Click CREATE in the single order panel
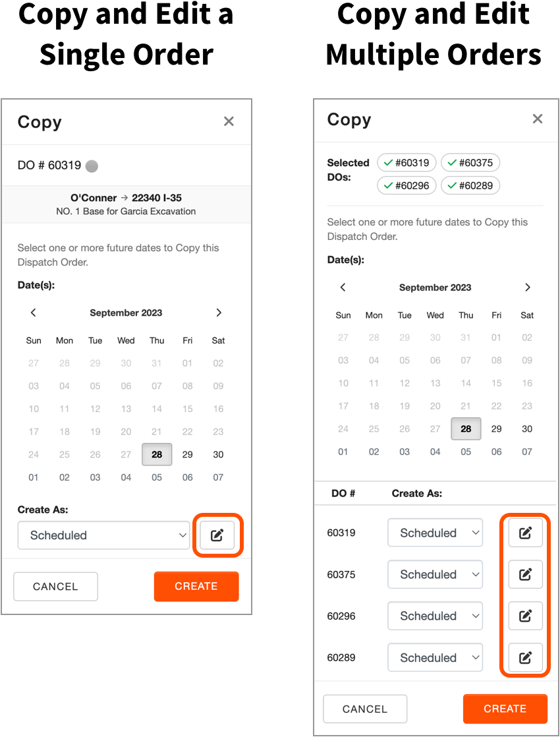This screenshot has width=560, height=737. pos(196,586)
